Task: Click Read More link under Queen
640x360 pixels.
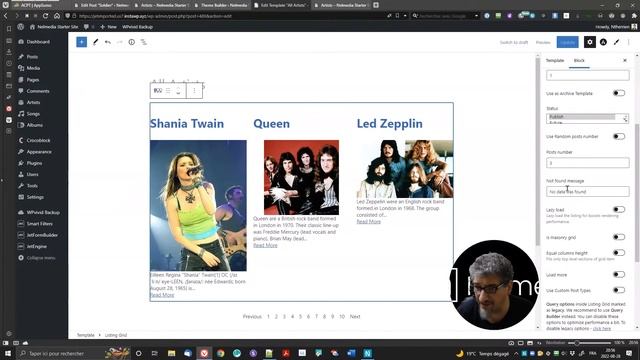Action: point(265,245)
